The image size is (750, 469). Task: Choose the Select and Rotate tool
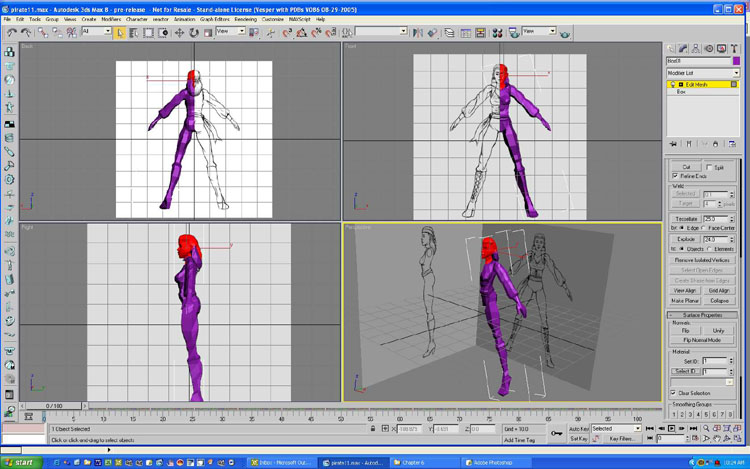click(192, 32)
